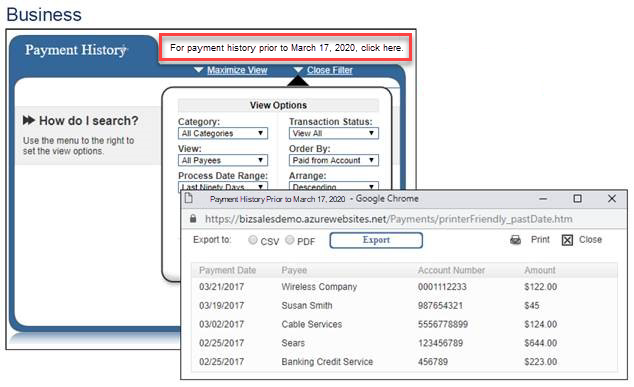Click the Account Number column header
Image resolution: width=634 pixels, height=387 pixels.
(x=451, y=270)
